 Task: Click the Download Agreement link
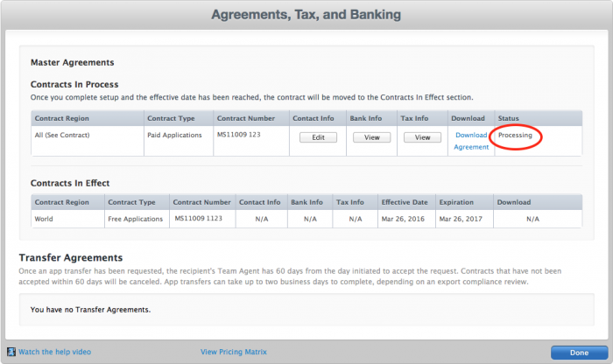pyautogui.click(x=471, y=141)
